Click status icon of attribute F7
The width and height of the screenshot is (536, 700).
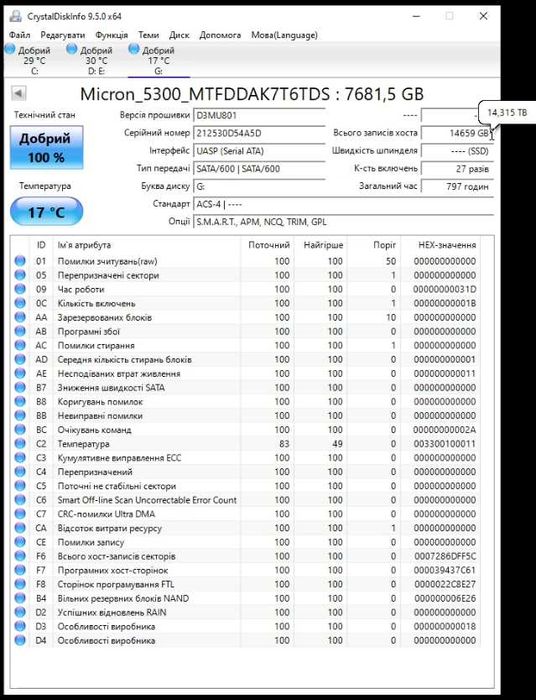(x=20, y=570)
